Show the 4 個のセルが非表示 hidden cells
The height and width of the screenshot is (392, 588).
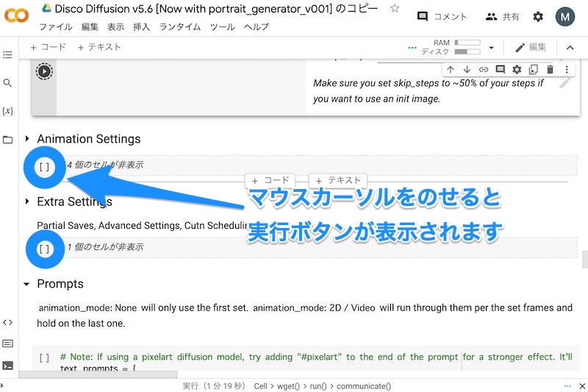(x=105, y=165)
